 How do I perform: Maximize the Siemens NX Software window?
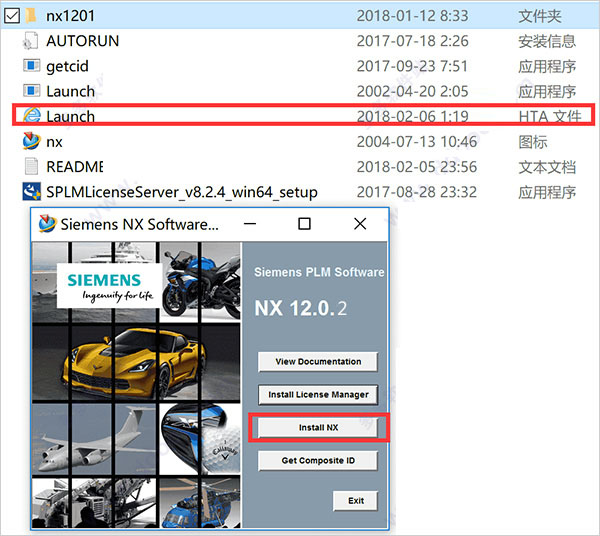coord(305,224)
